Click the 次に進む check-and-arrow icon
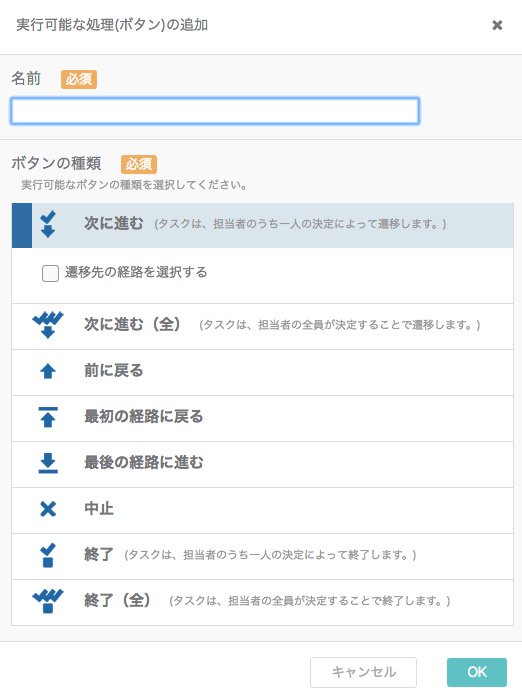Screen dimensions: 522x699 point(48,224)
